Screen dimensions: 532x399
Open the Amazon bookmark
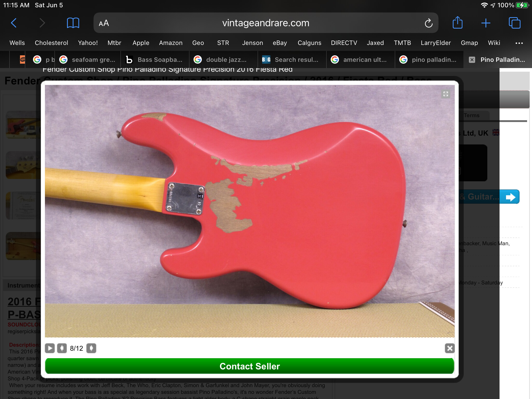[171, 43]
